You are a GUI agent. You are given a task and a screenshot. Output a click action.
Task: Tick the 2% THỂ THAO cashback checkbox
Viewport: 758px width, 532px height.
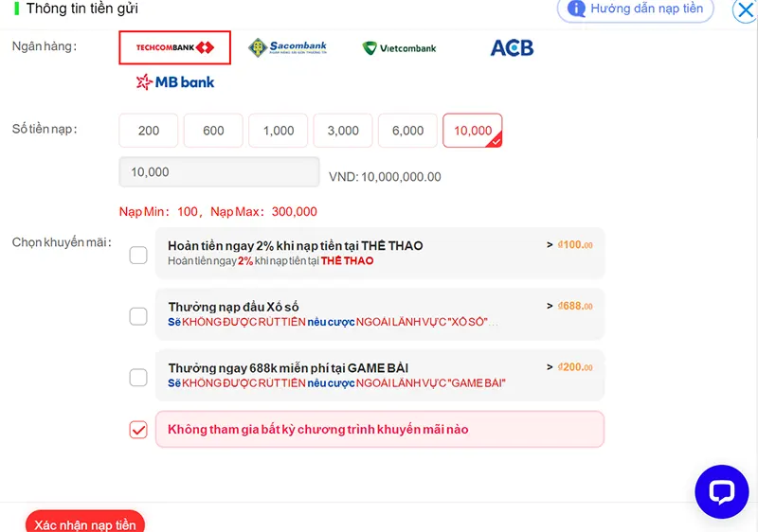138,255
